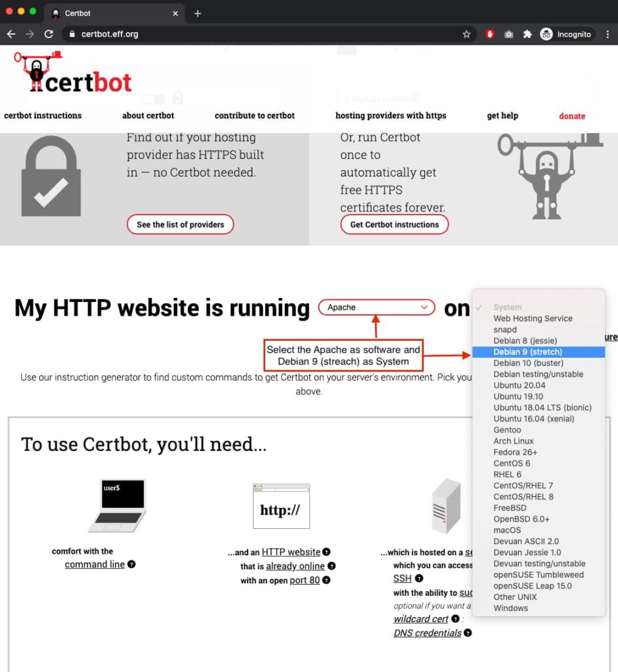This screenshot has width=618, height=672.
Task: Reload the Certbot page
Action: pos(49,34)
